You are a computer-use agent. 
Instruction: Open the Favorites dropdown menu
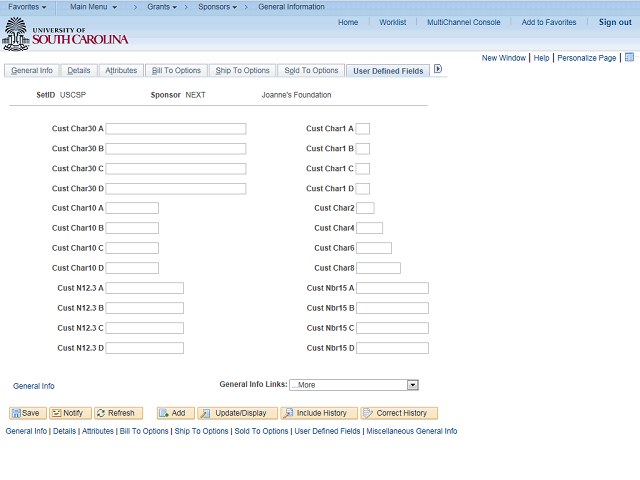coord(27,7)
